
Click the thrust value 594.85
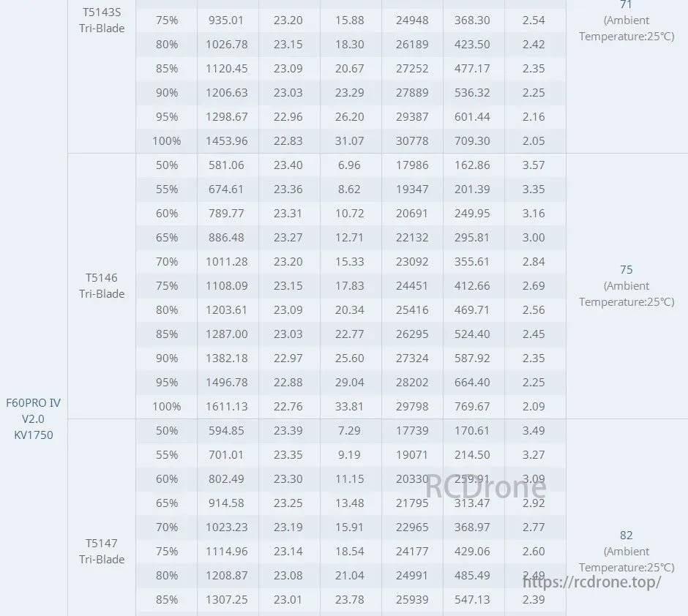click(x=227, y=431)
